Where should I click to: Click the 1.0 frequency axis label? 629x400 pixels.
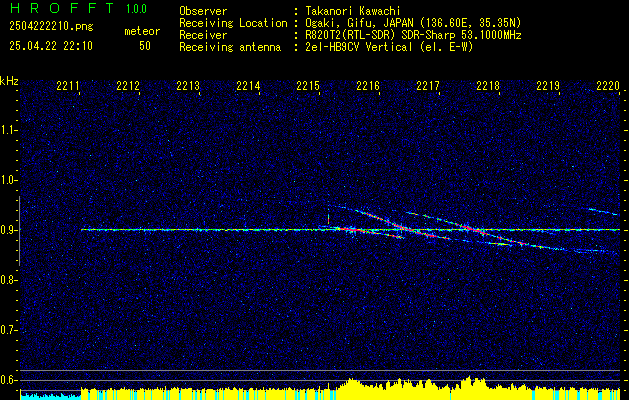(x=8, y=180)
